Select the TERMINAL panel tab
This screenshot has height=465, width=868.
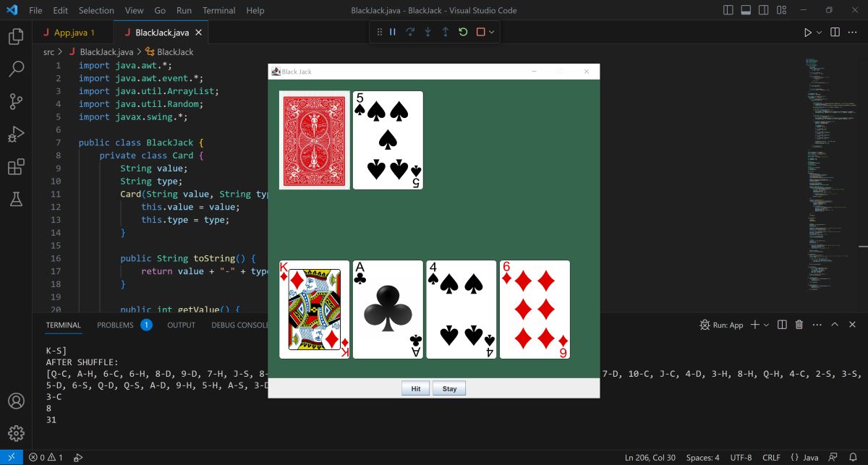[64, 325]
